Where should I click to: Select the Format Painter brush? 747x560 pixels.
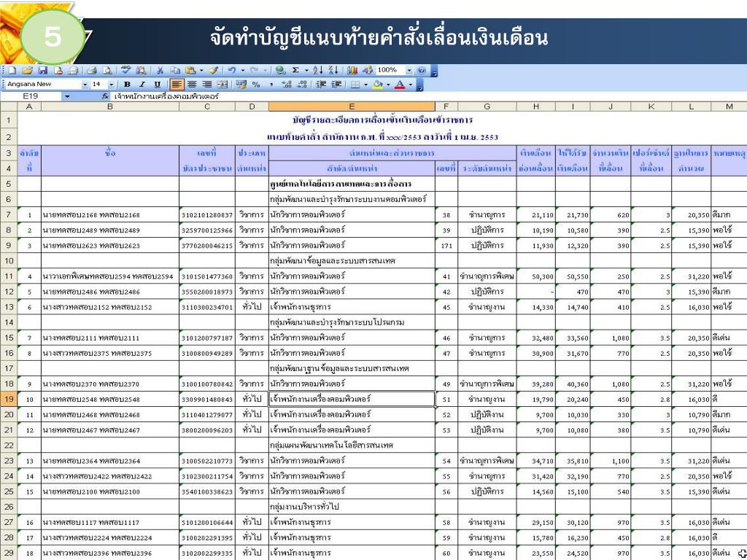(x=214, y=71)
